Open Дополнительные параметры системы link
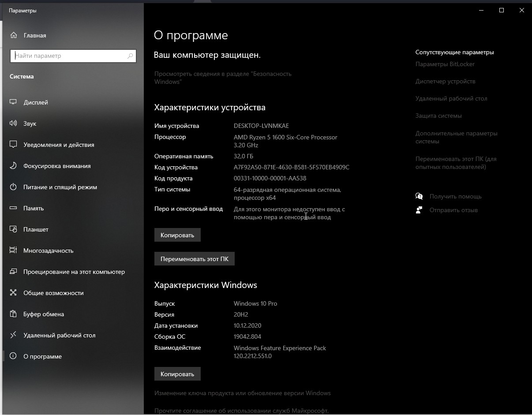 tap(457, 137)
